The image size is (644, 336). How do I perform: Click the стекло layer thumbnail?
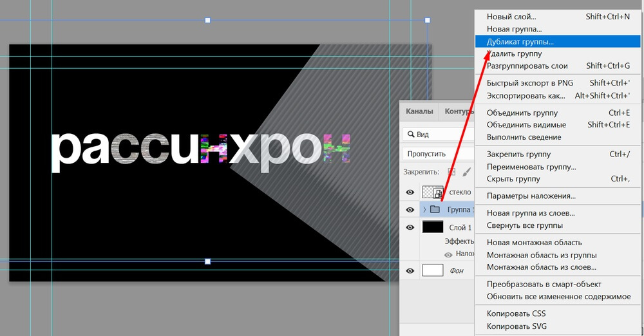(x=433, y=192)
